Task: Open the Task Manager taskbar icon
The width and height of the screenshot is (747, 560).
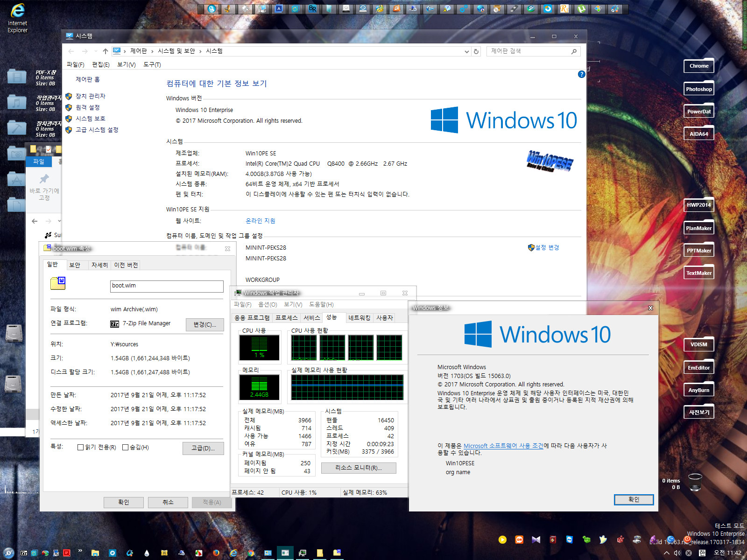Action: pos(303,553)
